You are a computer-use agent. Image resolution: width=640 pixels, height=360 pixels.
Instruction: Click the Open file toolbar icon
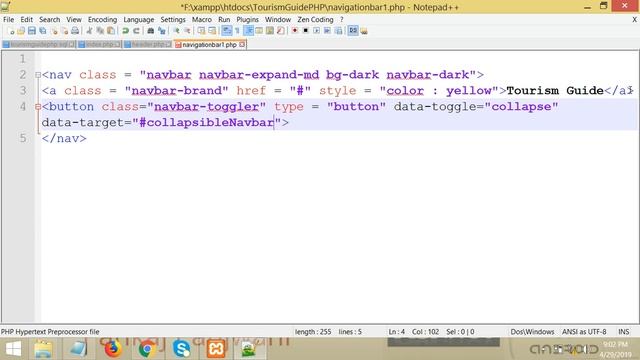pyautogui.click(x=21, y=31)
